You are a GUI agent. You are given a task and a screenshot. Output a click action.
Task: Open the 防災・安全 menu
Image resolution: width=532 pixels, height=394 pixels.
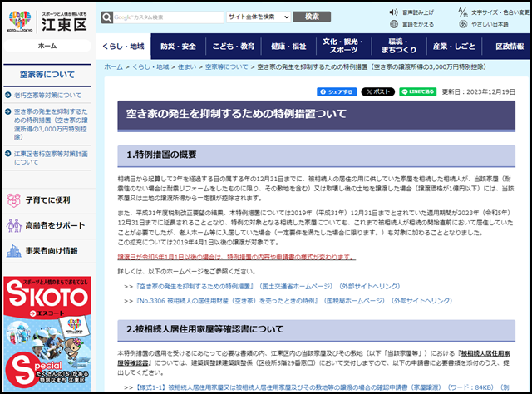(179, 47)
